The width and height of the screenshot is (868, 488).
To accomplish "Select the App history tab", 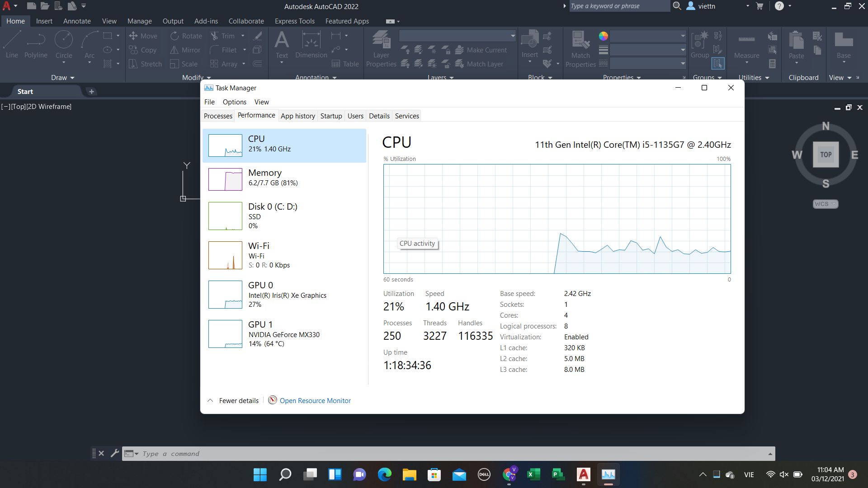I will (297, 116).
